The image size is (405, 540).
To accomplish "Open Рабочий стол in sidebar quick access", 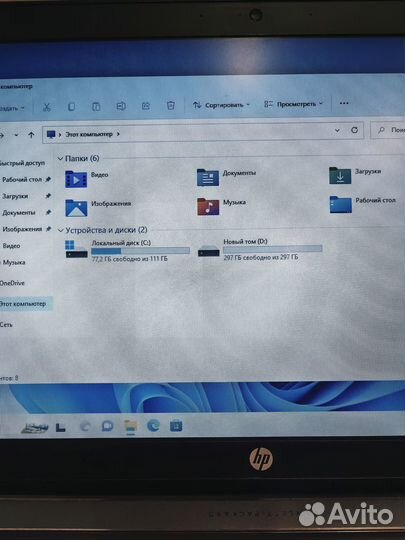I will tap(22, 179).
